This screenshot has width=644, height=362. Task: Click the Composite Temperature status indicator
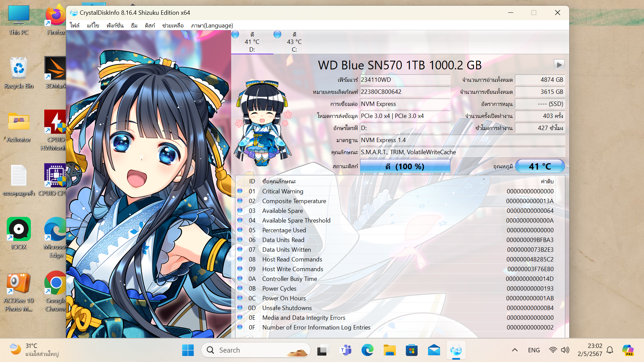(x=240, y=200)
